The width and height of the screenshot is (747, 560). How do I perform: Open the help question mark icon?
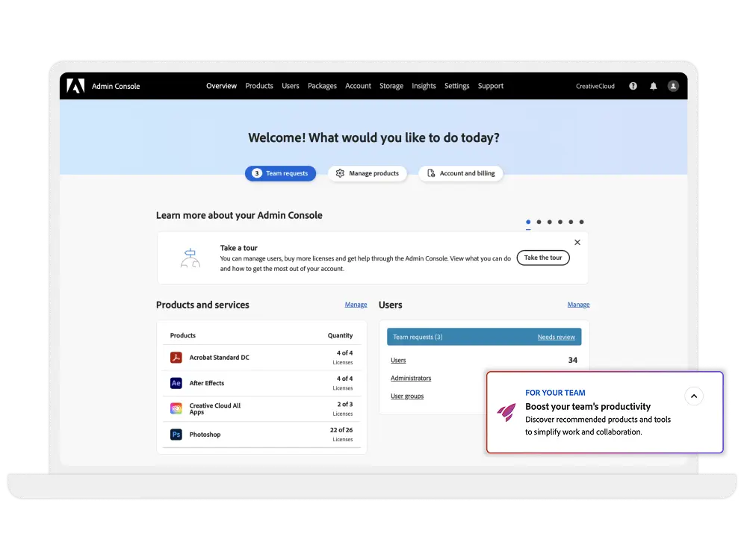[633, 86]
